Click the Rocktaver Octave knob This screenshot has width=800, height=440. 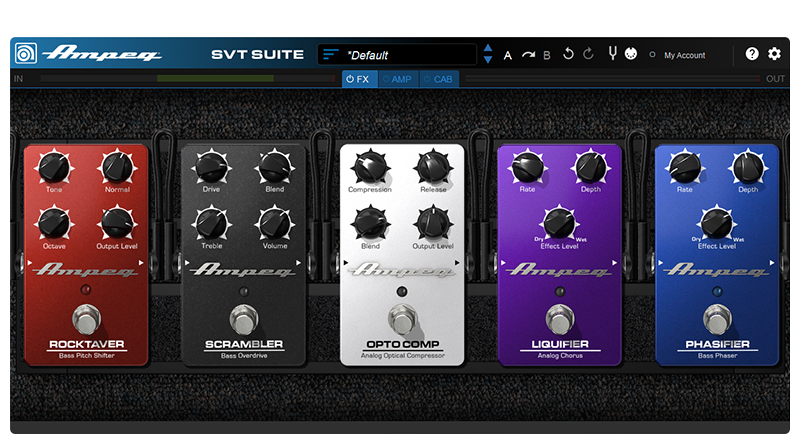(54, 224)
